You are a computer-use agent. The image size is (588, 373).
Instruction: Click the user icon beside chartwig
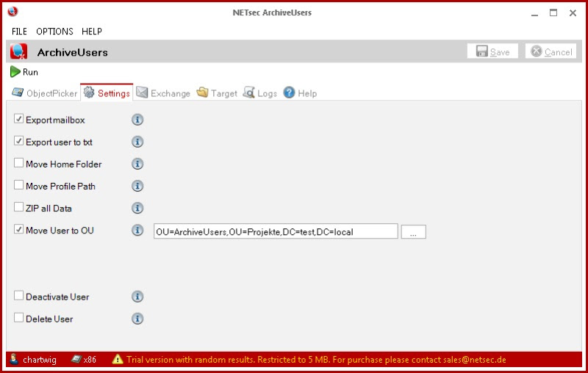coord(14,359)
